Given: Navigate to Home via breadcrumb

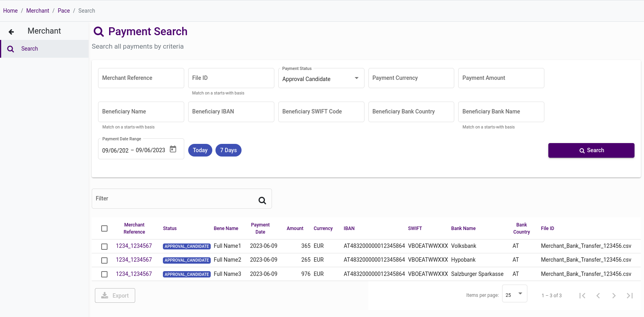Looking at the screenshot, I should coord(10,11).
